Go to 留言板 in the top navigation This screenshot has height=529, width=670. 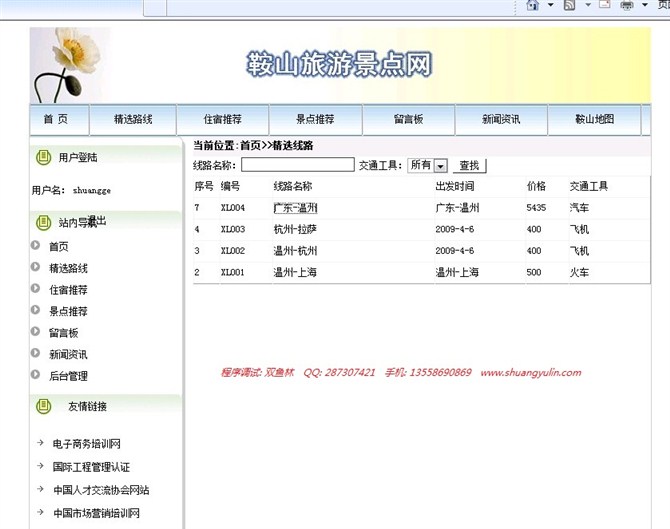[x=408, y=119]
